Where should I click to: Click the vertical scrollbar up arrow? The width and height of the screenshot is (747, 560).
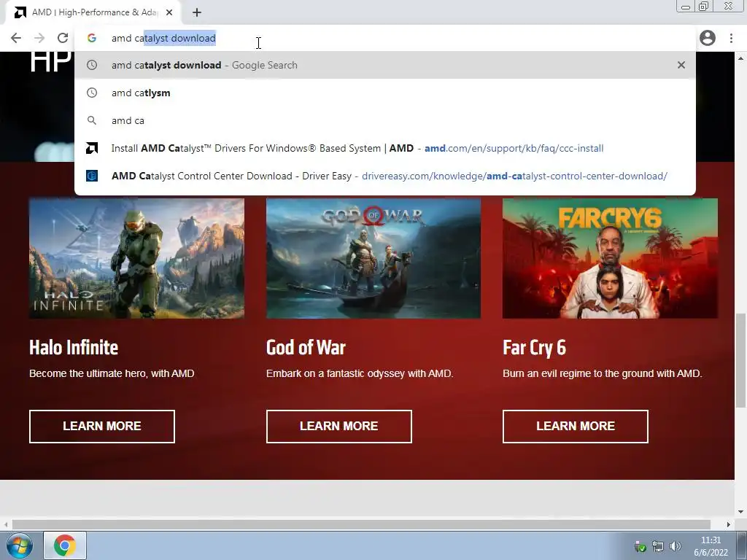coord(741,58)
